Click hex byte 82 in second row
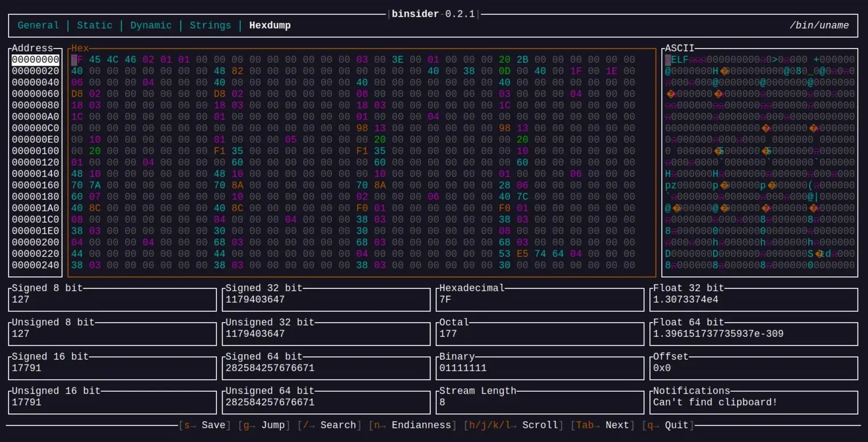Screen dimensions: 868x442 pyautogui.click(x=238, y=71)
